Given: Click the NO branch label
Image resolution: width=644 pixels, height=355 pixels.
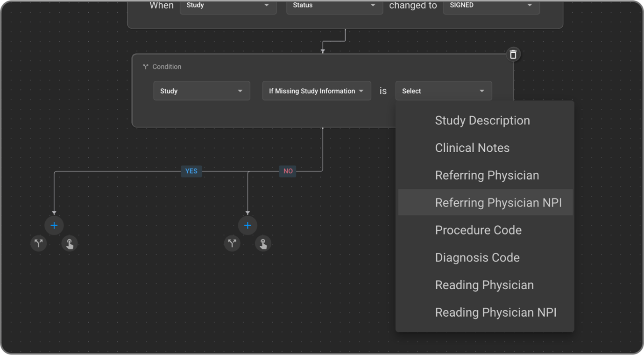Looking at the screenshot, I should coord(288,171).
